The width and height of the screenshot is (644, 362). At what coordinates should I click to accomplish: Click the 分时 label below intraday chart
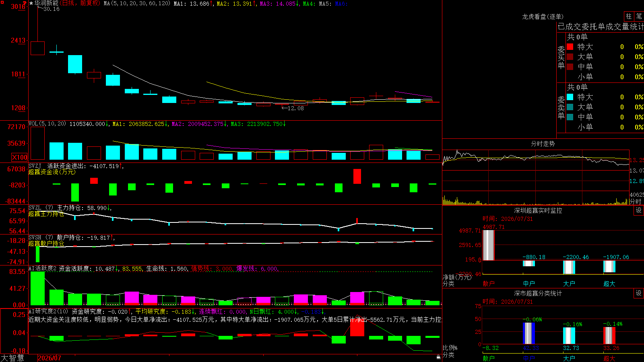coord(636,202)
